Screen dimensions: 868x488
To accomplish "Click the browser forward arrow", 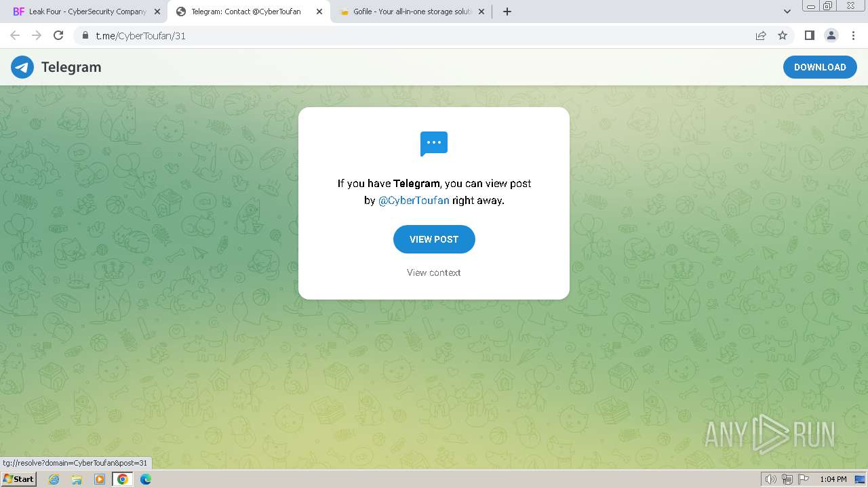I will click(x=37, y=35).
